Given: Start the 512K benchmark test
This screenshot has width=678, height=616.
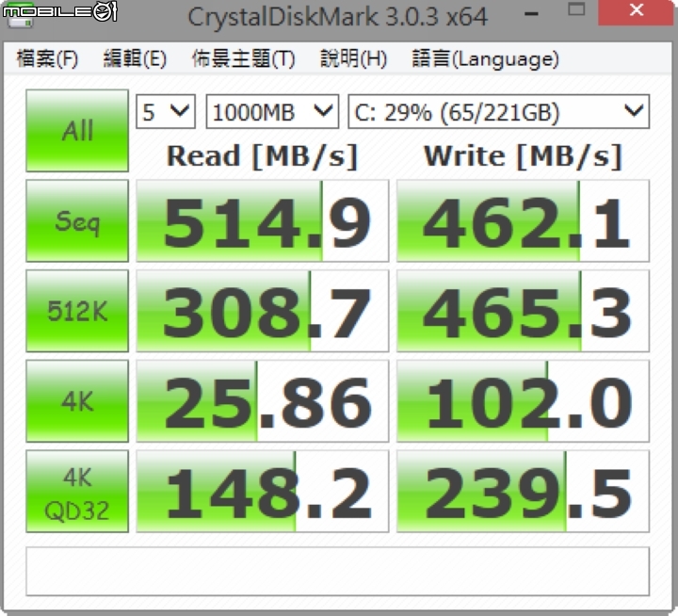Looking at the screenshot, I should 77,311.
